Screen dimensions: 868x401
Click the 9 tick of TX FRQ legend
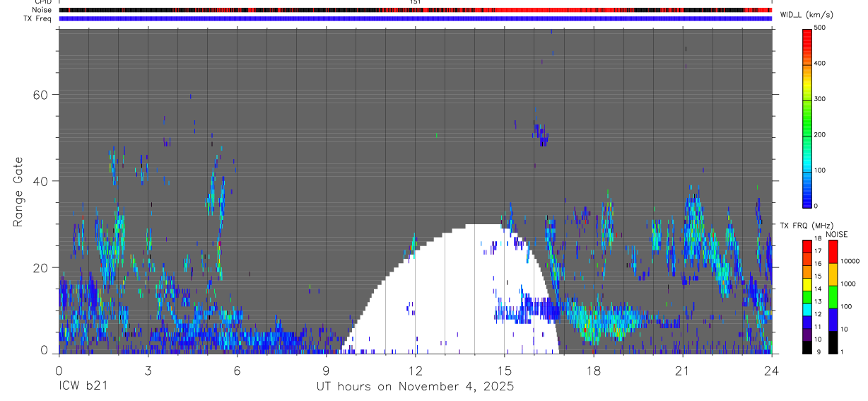pos(818,352)
